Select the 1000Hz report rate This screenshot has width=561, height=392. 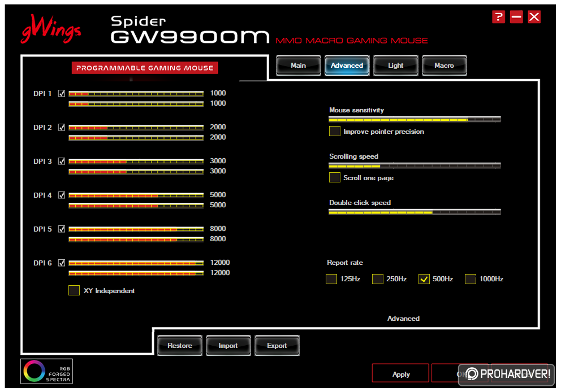tap(471, 278)
